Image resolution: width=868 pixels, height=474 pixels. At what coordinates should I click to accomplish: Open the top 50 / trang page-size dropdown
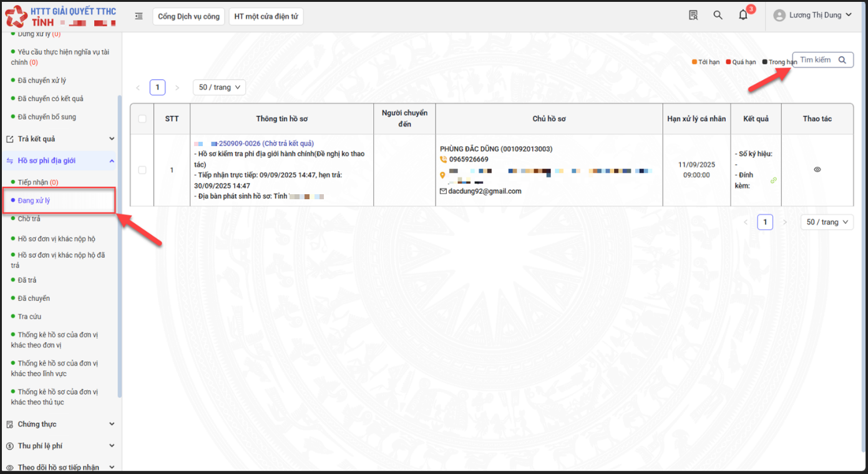pos(219,87)
